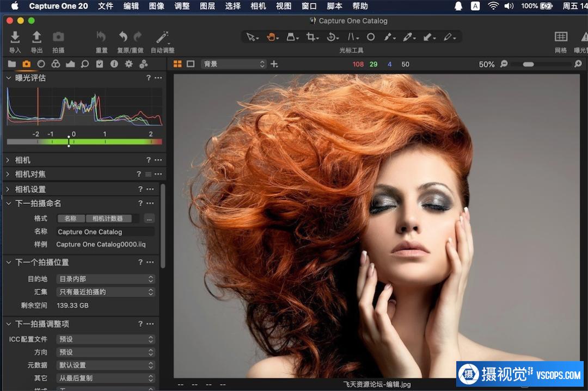Collapse the 下一个拍摄位置 panel
Screen dimensions: 588x391
8,262
